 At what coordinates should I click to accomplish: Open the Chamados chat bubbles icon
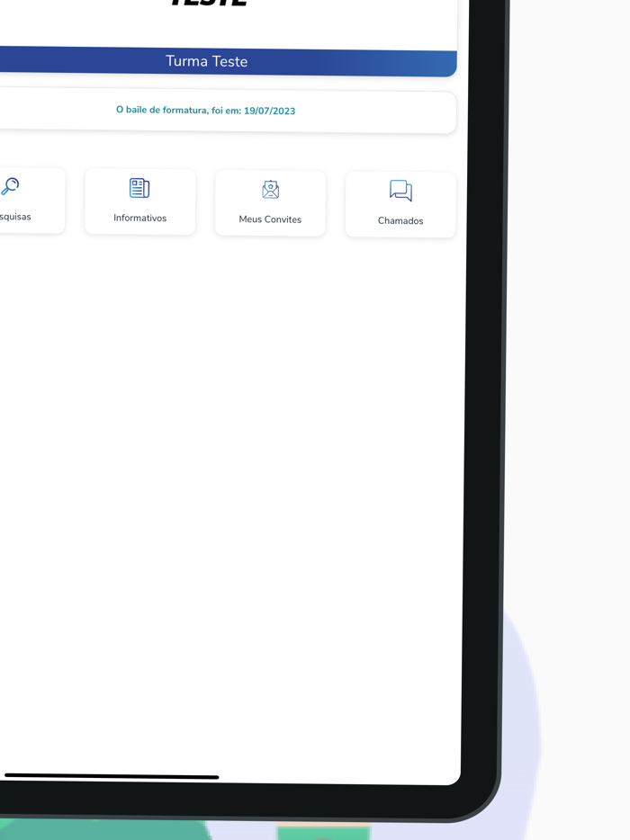point(400,191)
